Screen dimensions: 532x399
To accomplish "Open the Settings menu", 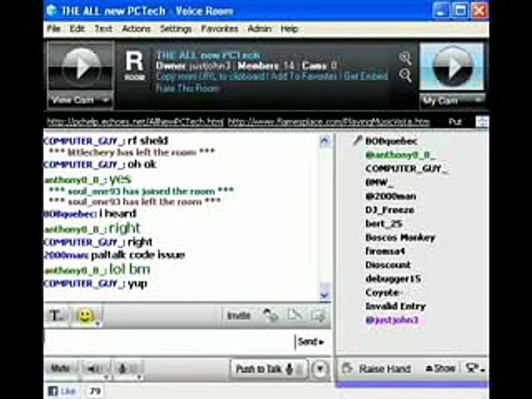I will (x=176, y=29).
